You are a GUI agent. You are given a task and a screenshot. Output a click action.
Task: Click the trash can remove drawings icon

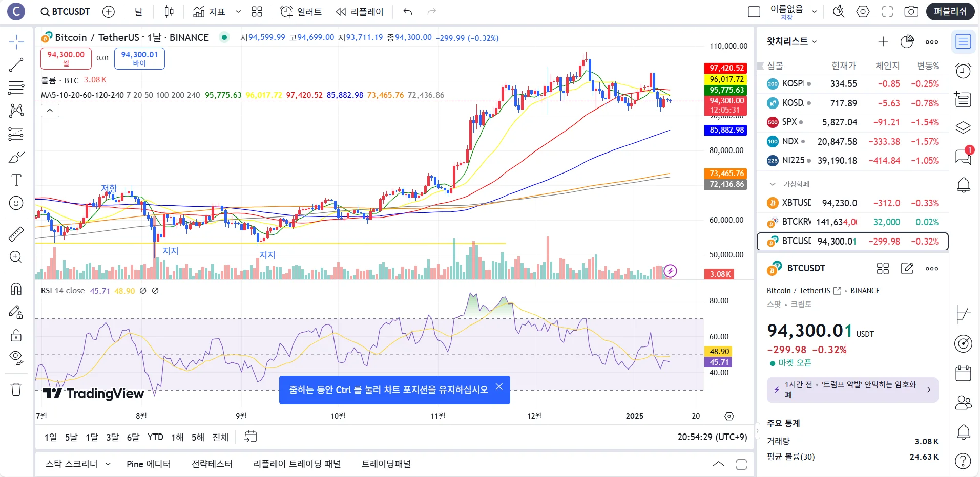[x=16, y=389]
